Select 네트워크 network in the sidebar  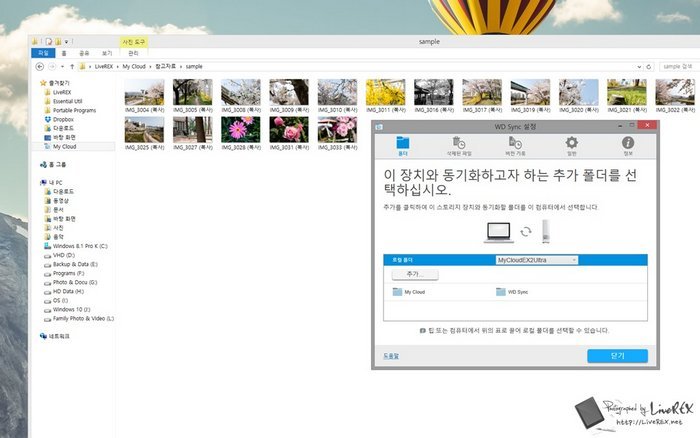click(x=54, y=336)
